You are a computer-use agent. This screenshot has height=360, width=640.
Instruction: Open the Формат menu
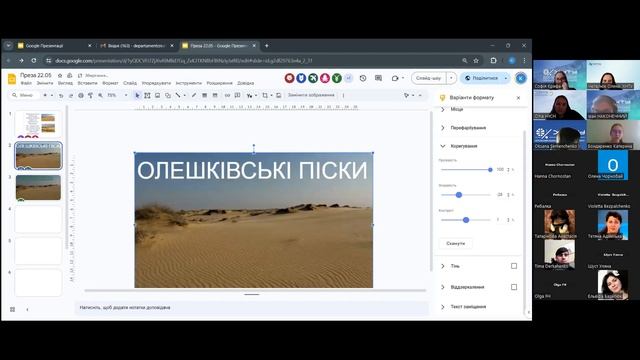(x=110, y=83)
